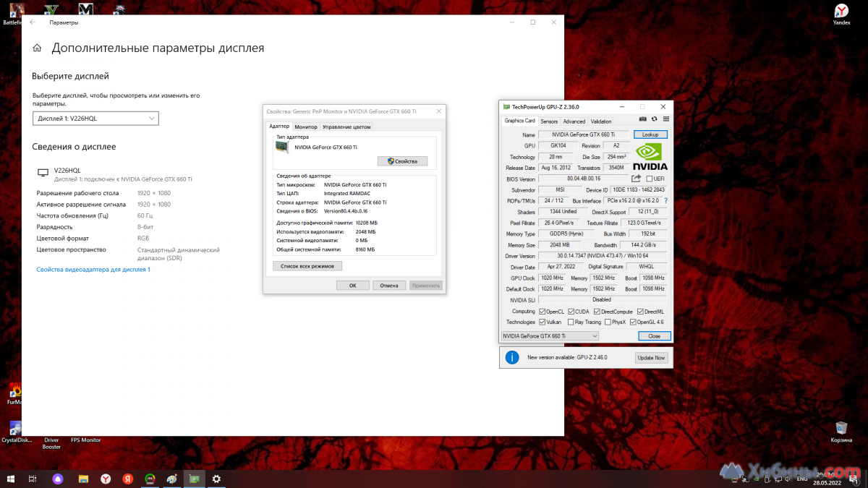
Task: Click the Update Now button
Action: click(651, 358)
